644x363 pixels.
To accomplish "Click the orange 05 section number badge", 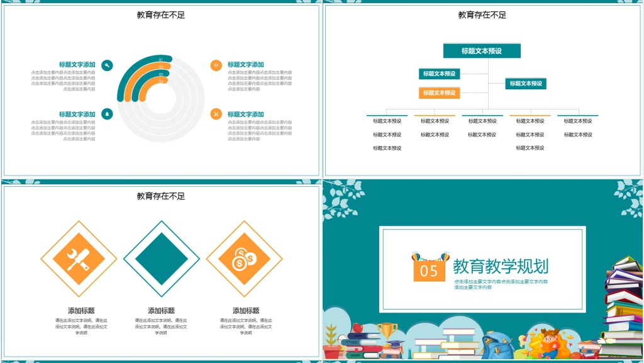I will [429, 270].
